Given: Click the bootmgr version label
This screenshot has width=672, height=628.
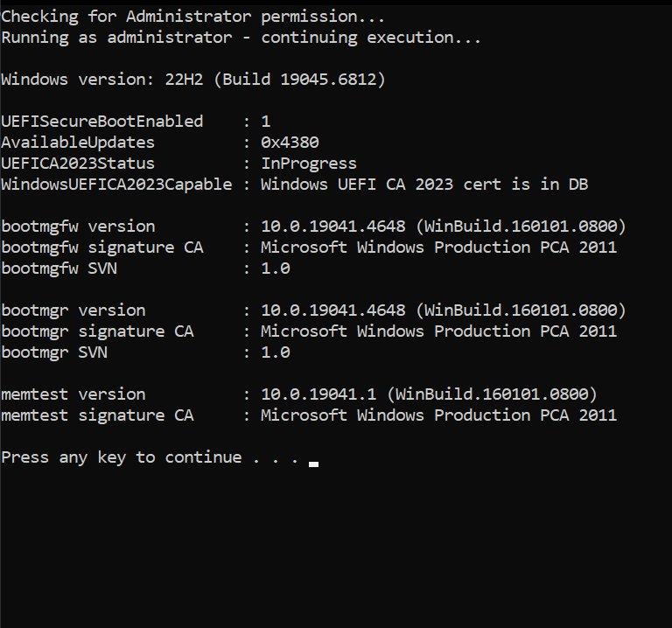Looking at the screenshot, I should click(73, 311).
